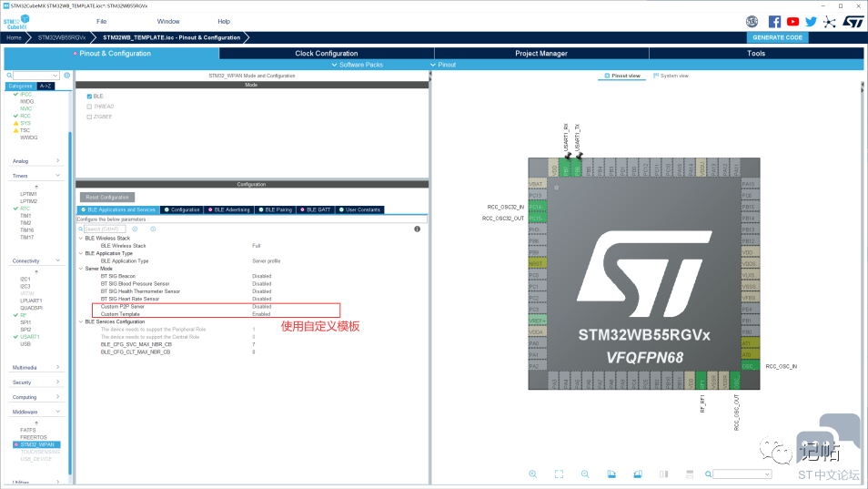Open the Software Packs dropdown
The height and width of the screenshot is (489, 868).
point(359,65)
